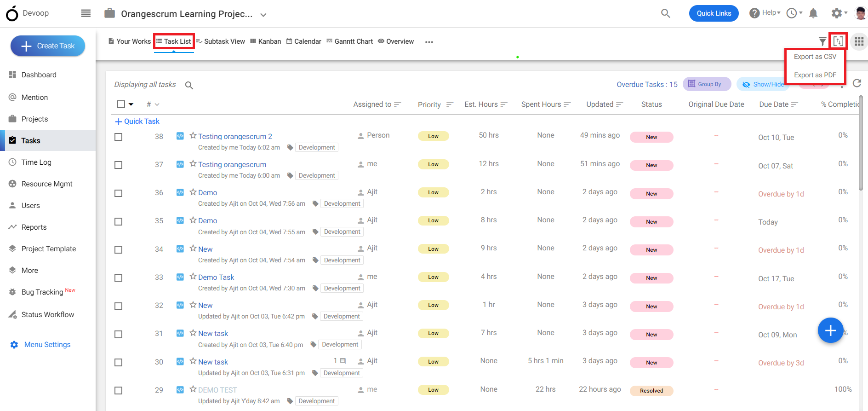The image size is (868, 411).
Task: Search tasks with magnifier near Displaying all tasks
Action: [x=189, y=85]
